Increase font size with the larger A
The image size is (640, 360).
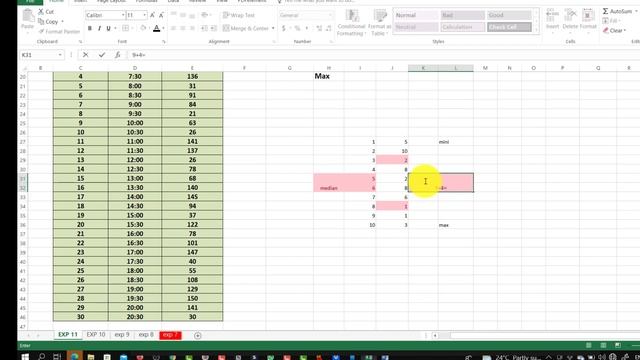click(152, 15)
